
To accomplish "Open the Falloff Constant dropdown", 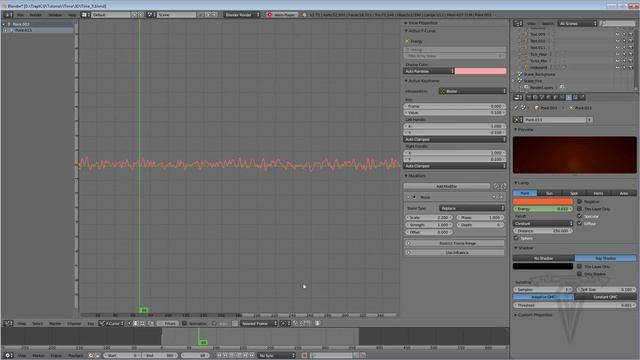I will (543, 224).
